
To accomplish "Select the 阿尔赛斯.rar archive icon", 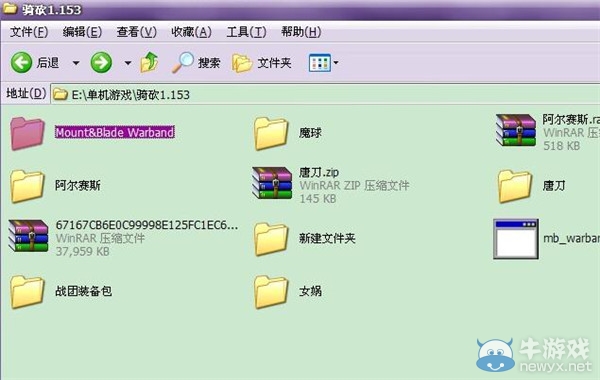I will 515,130.
